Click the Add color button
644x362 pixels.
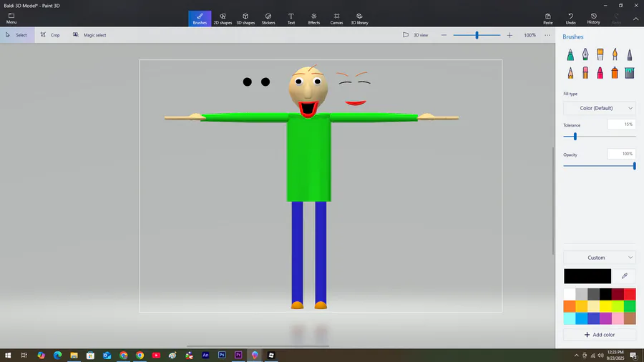point(599,335)
